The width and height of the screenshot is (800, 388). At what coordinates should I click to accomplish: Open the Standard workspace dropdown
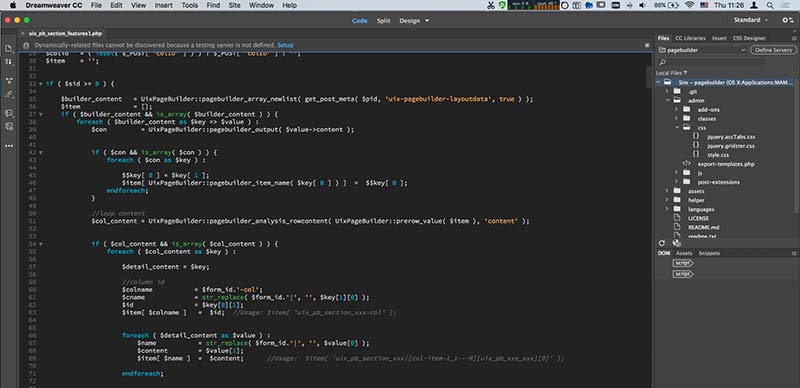click(x=751, y=20)
